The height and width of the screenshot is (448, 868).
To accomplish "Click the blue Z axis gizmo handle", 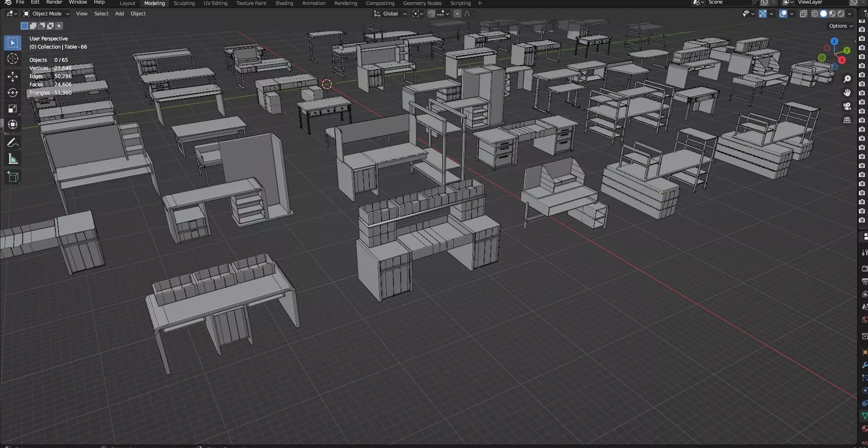I will [x=834, y=41].
